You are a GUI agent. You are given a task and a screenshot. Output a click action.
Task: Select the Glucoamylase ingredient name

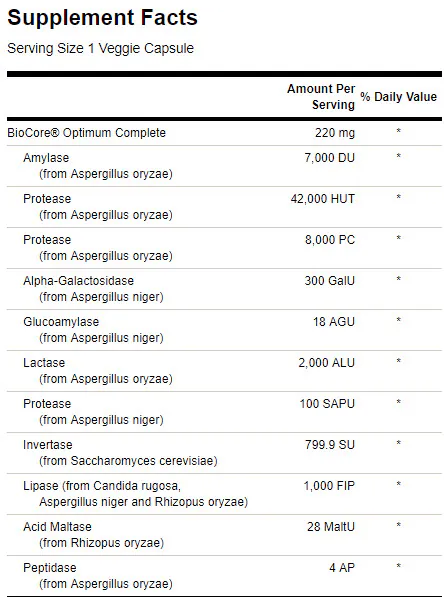pos(61,322)
